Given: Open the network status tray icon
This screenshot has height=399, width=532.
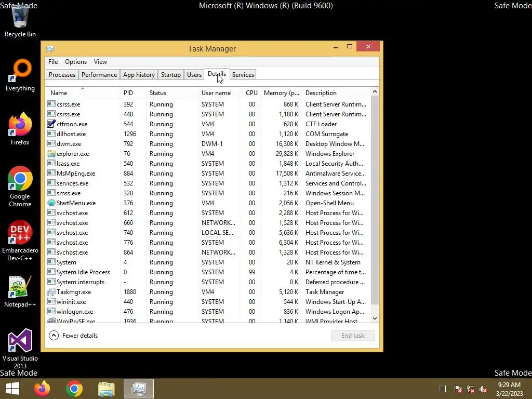Looking at the screenshot, I should [x=471, y=389].
